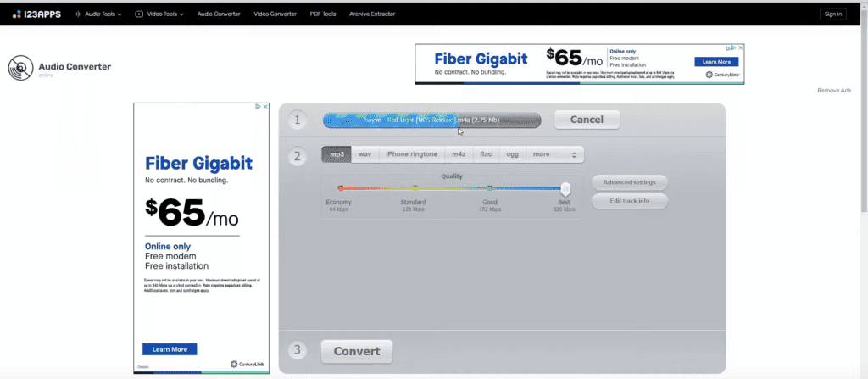Open Edit track info
868x379 pixels.
click(630, 201)
